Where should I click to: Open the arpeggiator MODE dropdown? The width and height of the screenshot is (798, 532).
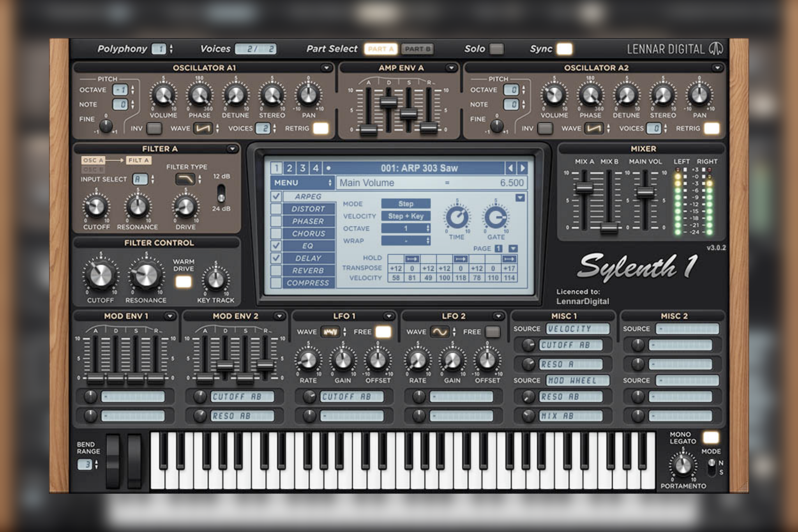(x=405, y=203)
